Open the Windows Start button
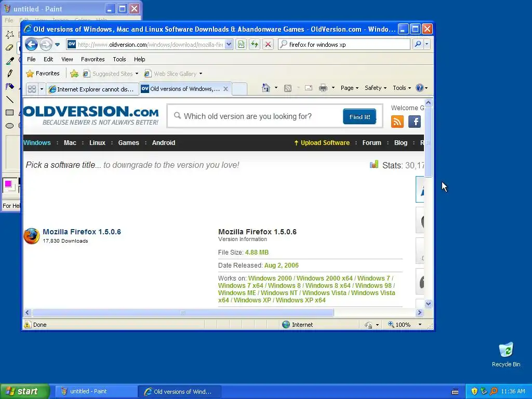This screenshot has width=532, height=399. [x=24, y=392]
